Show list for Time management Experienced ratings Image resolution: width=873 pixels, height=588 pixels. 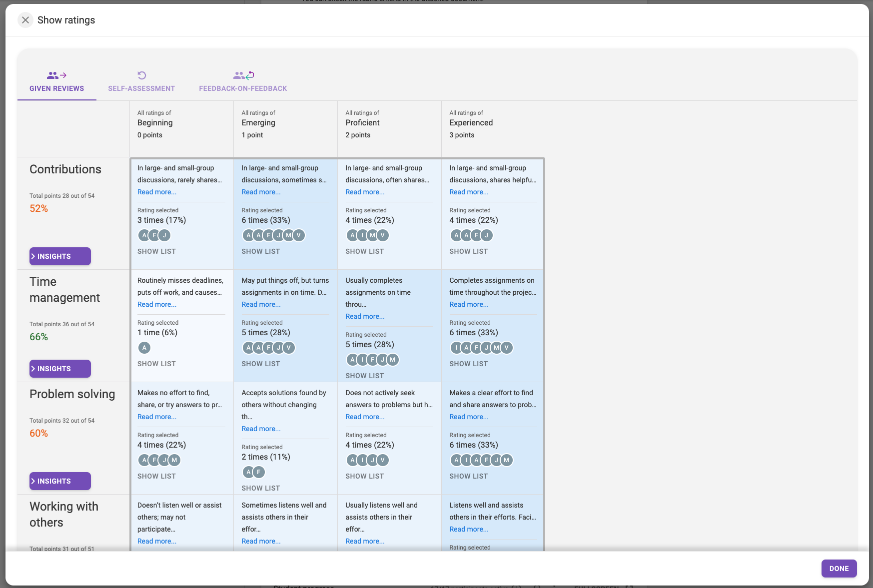click(468, 364)
